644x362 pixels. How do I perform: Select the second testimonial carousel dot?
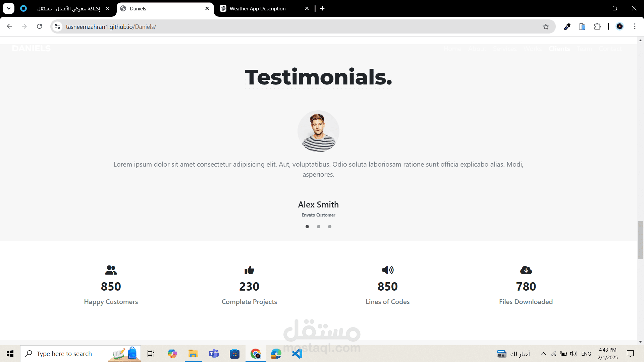(x=318, y=227)
